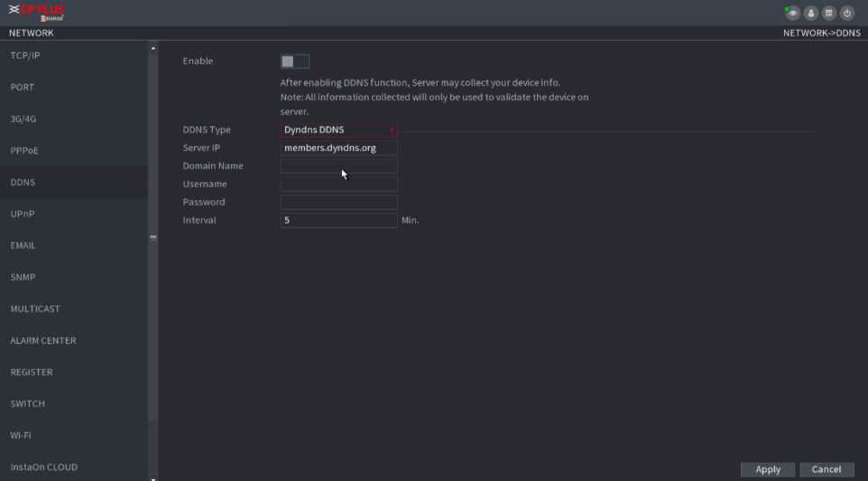Select the UPnP menu item
Viewport: 868px width, 481px height.
coord(23,214)
